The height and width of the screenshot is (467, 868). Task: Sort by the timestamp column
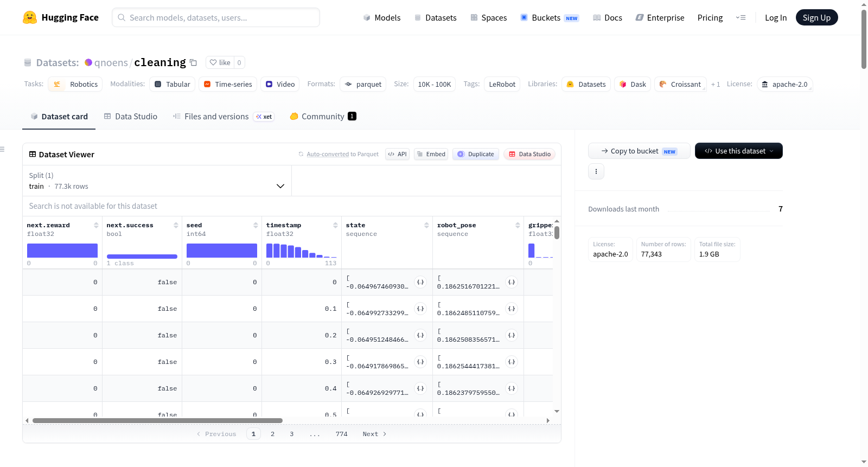(335, 225)
